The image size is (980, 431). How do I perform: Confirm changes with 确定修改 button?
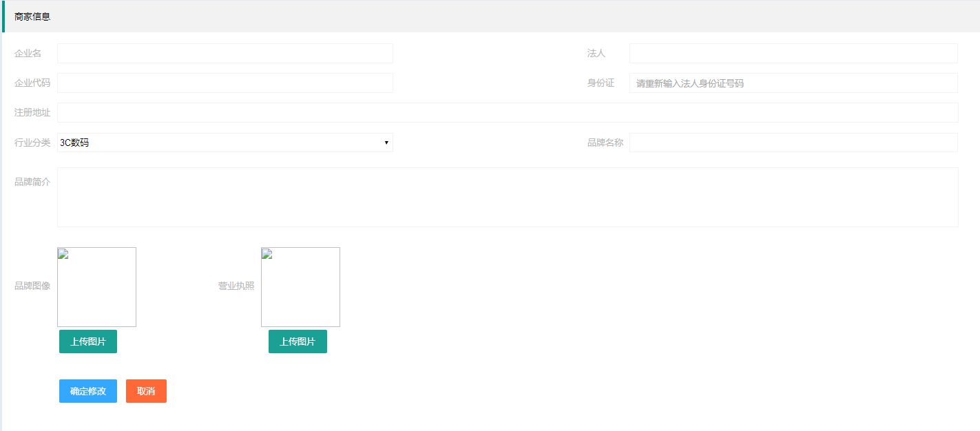pyautogui.click(x=88, y=391)
